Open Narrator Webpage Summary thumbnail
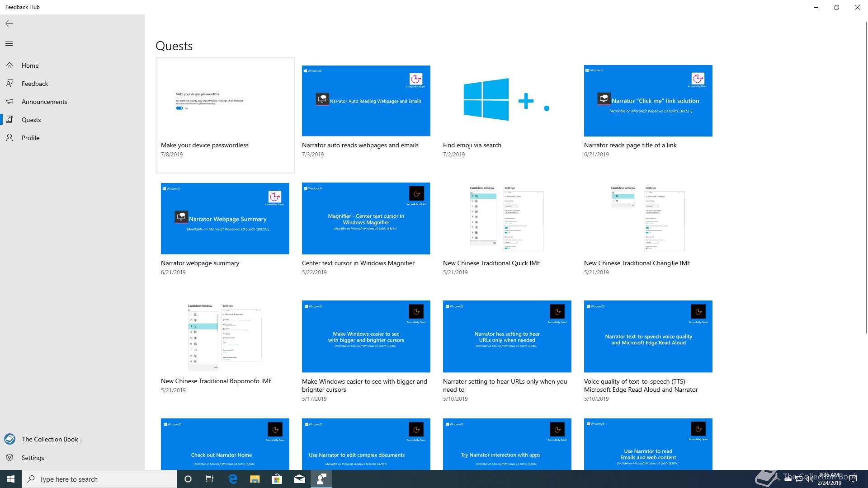The height and width of the screenshot is (488, 868). (x=225, y=219)
